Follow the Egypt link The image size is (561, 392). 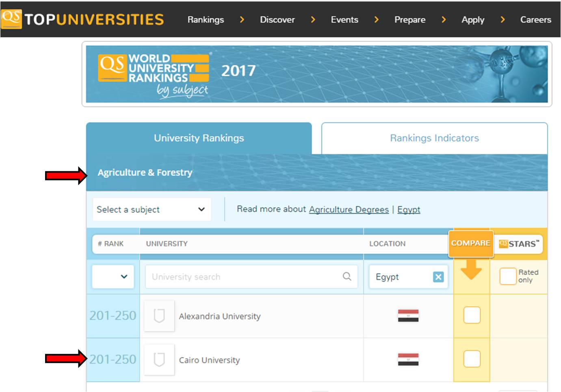[409, 210]
